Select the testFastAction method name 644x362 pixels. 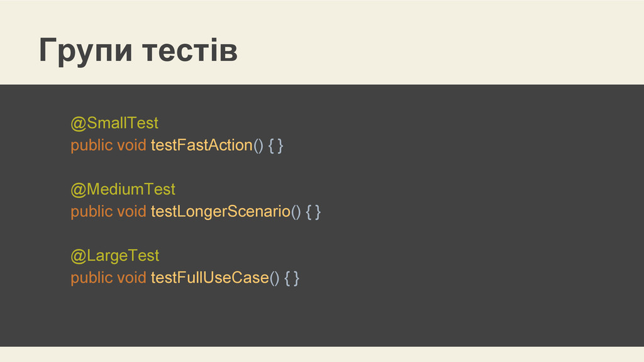(x=201, y=145)
